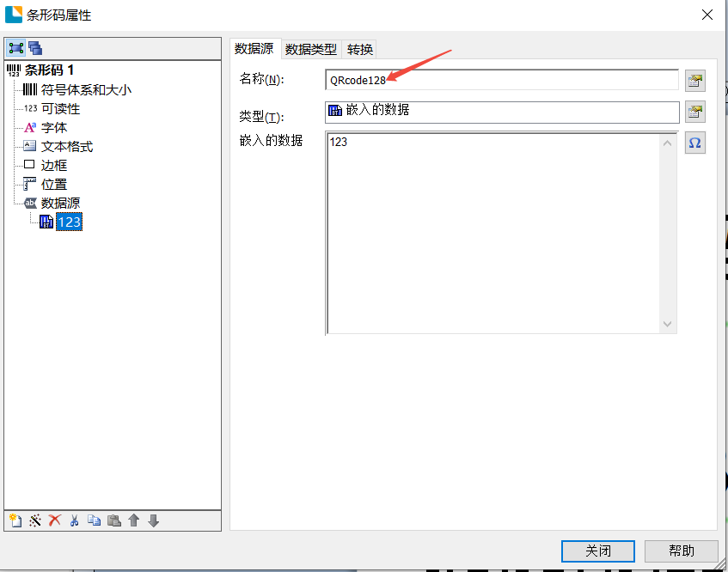The image size is (728, 572).
Task: Click the 名称 field containing QRcode128
Action: [502, 80]
